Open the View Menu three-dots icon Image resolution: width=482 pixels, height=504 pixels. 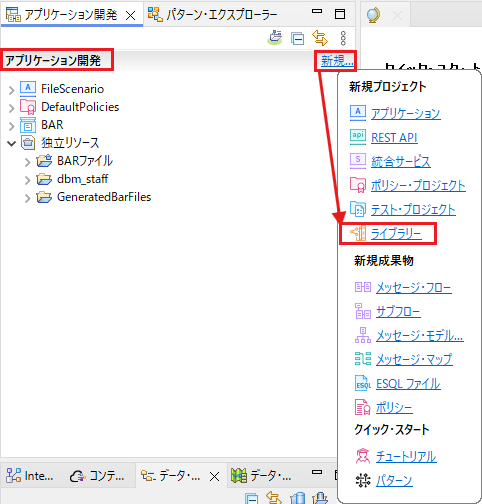(x=343, y=38)
